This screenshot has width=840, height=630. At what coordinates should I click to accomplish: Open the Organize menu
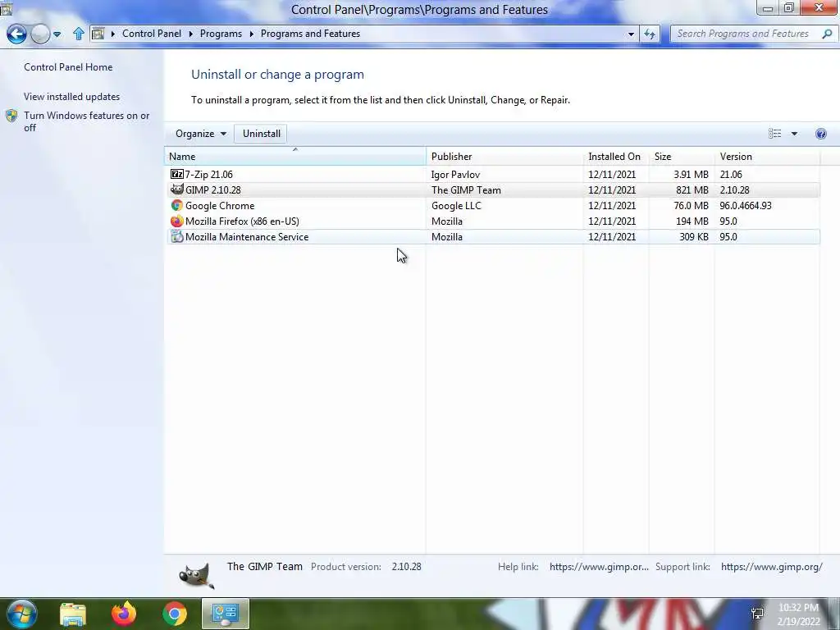200,134
